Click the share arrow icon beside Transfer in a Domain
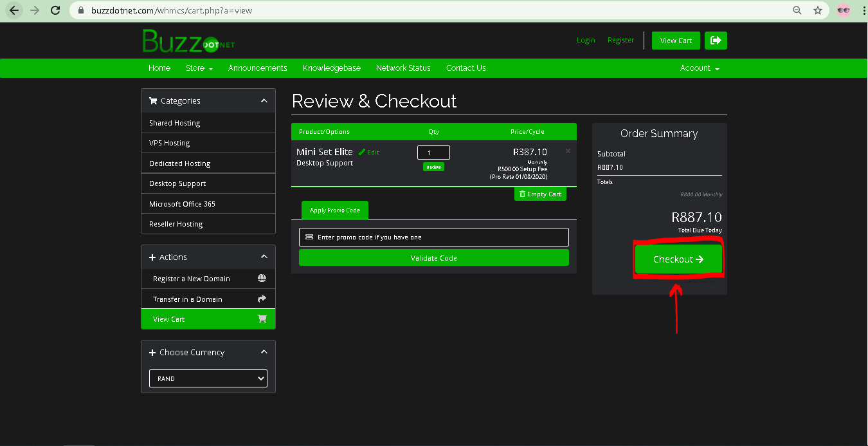868x446 pixels. coord(262,299)
